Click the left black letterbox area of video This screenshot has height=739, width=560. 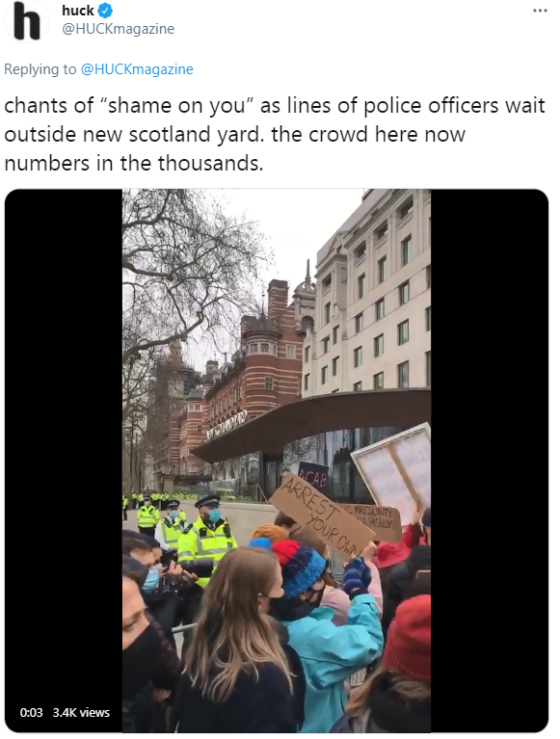[x=64, y=461]
